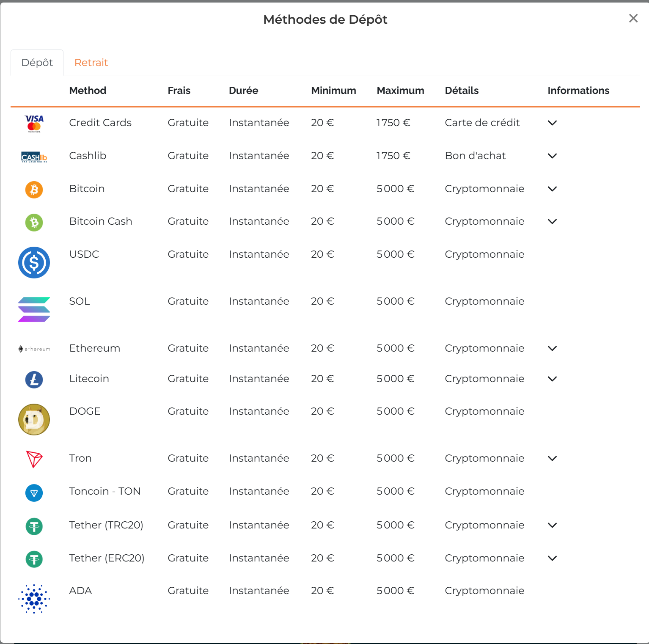Select the Cardano ADA icon

pyautogui.click(x=34, y=598)
